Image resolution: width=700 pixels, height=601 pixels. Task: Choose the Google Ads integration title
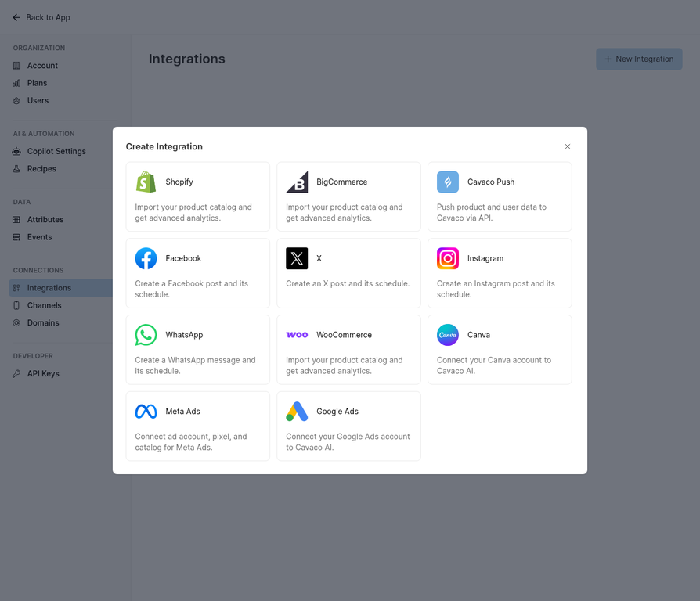[337, 412]
